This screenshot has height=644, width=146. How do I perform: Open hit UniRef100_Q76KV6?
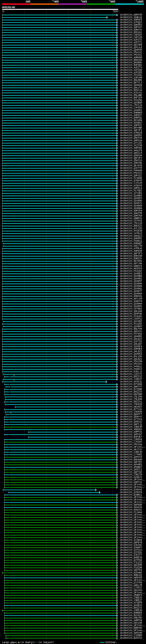[x=131, y=490]
